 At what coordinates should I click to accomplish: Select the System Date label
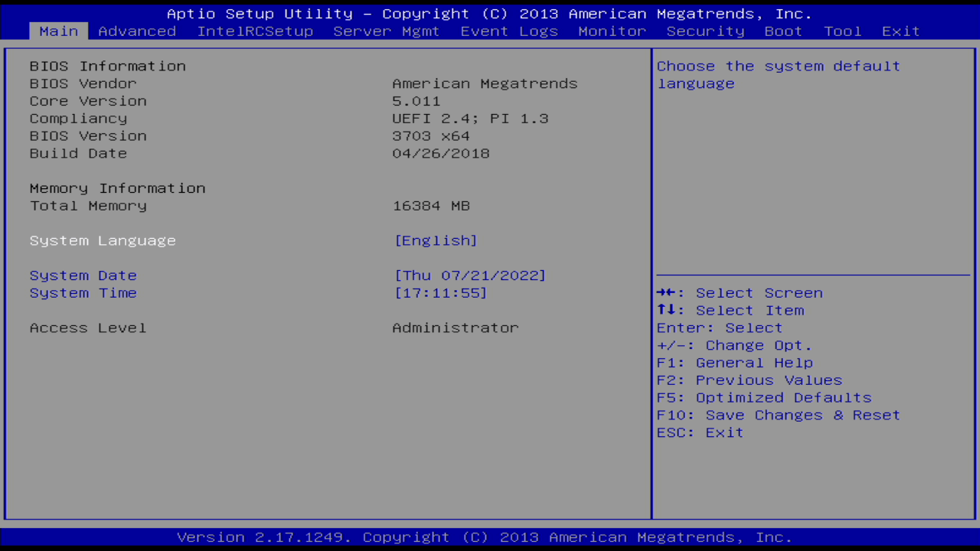click(x=83, y=275)
